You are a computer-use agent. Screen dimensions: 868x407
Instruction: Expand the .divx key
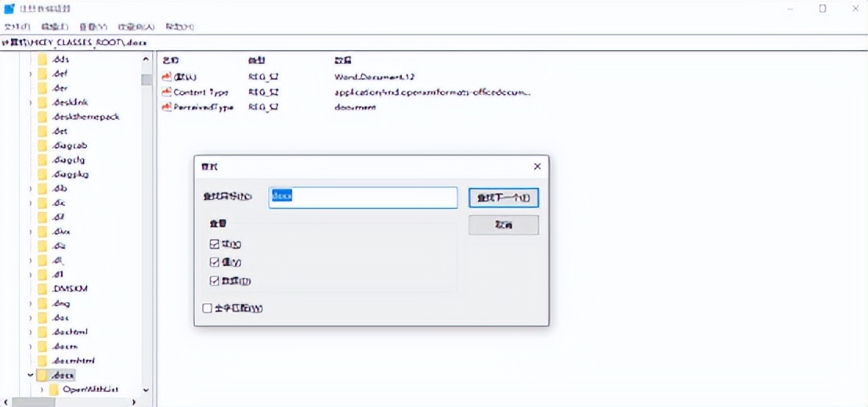coord(31,232)
